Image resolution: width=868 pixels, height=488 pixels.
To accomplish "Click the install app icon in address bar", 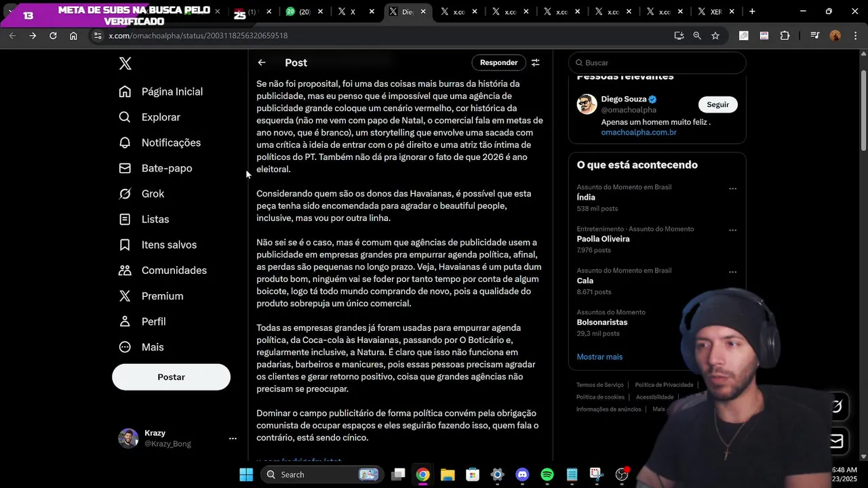I will click(679, 35).
